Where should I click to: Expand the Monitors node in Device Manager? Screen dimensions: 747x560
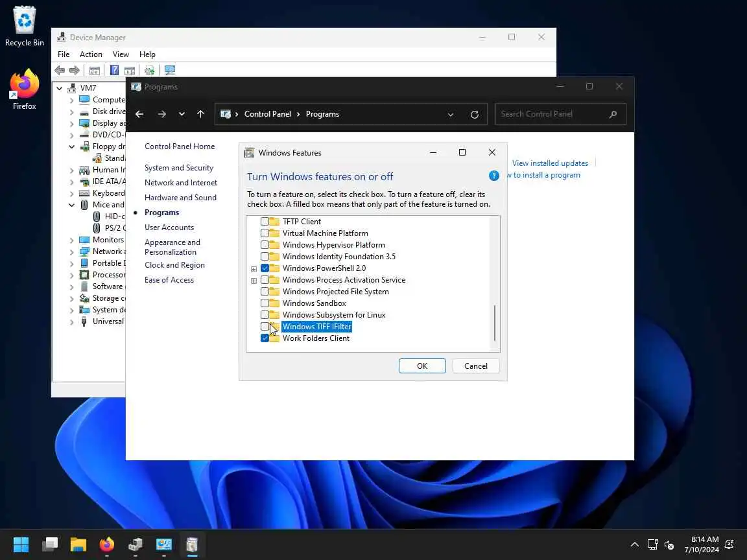click(x=72, y=240)
